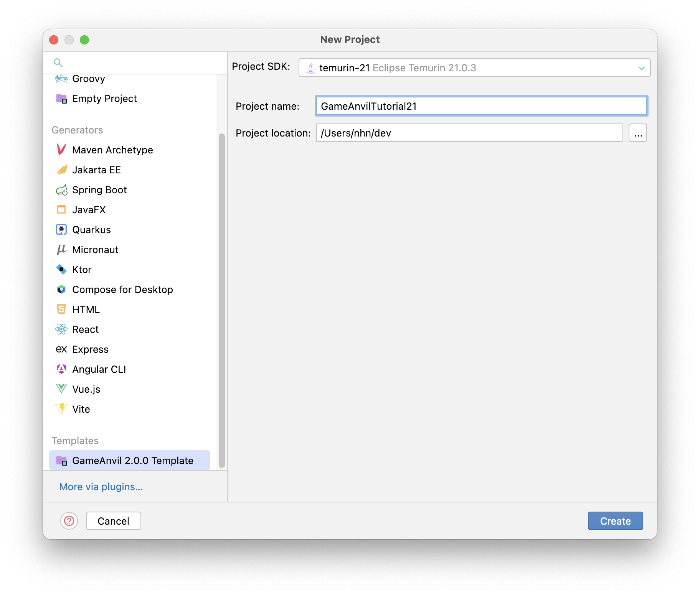The width and height of the screenshot is (700, 596).
Task: Select GameAnvil 2.0.0 Template
Action: 130,460
